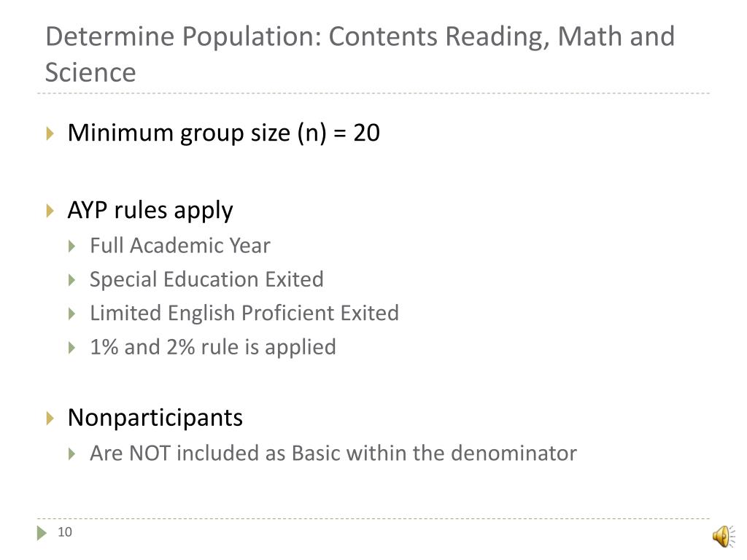Click bullet arrow before 1% and 2% rule

point(72,348)
